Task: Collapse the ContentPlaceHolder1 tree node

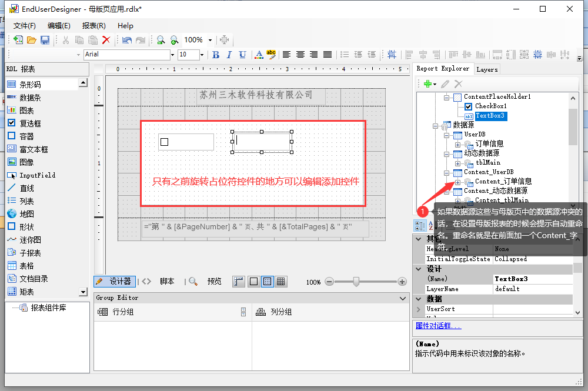Action: 446,98
